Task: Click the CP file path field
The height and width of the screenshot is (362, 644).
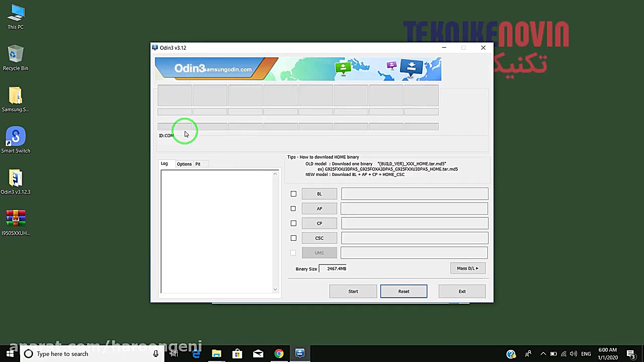Action: point(415,223)
